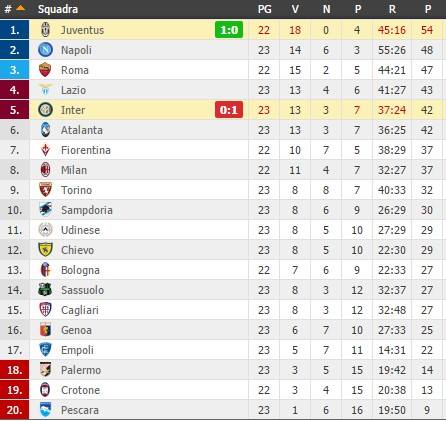The image size is (446, 421).
Task: Click the Roma club crest icon
Action: point(45,70)
